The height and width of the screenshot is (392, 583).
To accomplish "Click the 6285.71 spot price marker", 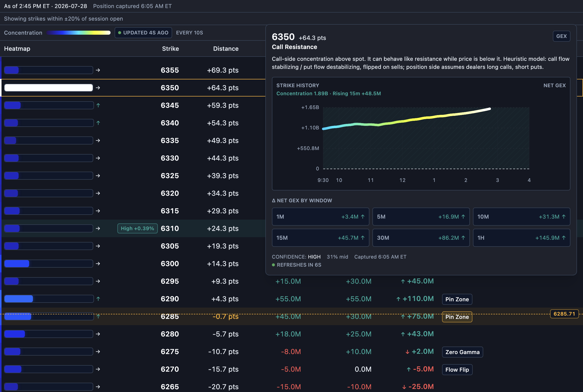I will point(564,314).
